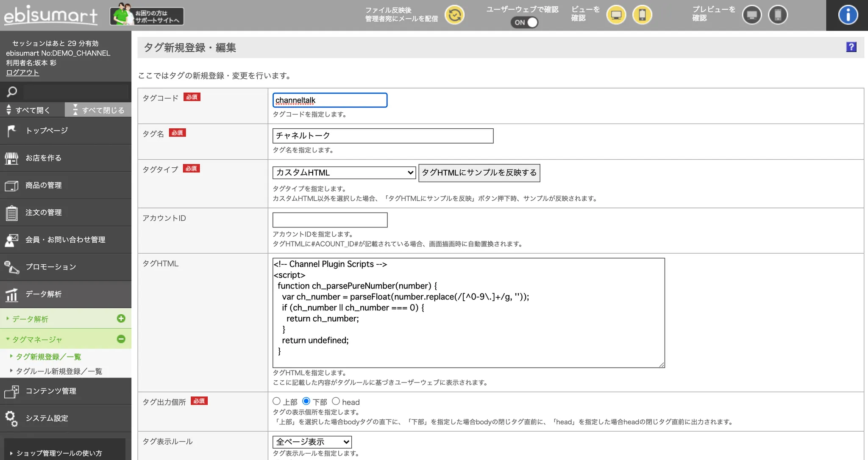The image size is (868, 460).
Task: Open mobile preview icon
Action: [x=778, y=15]
